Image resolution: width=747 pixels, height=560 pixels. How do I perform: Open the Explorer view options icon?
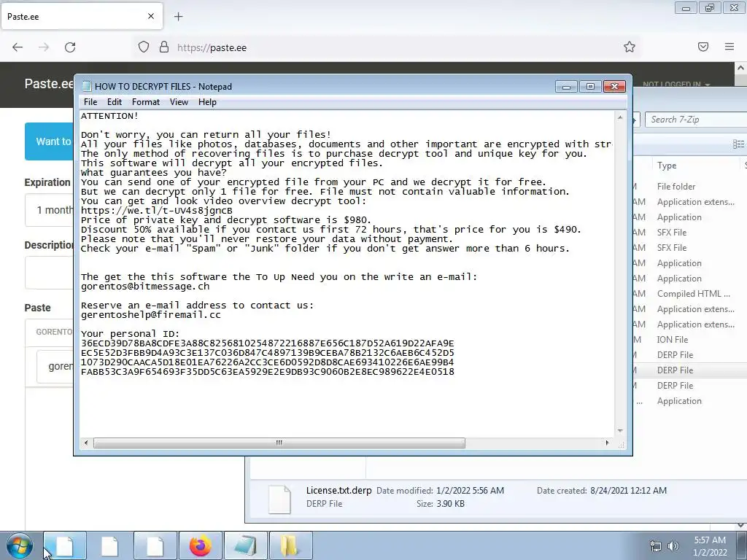click(x=738, y=144)
